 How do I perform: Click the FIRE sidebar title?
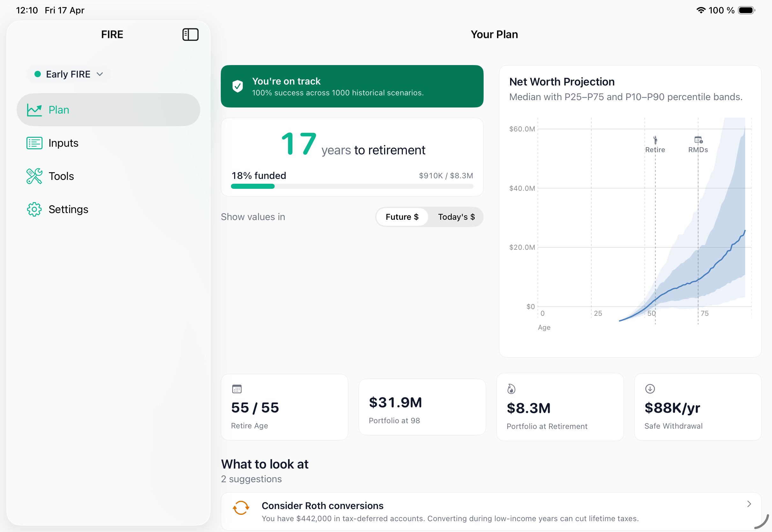pos(112,34)
